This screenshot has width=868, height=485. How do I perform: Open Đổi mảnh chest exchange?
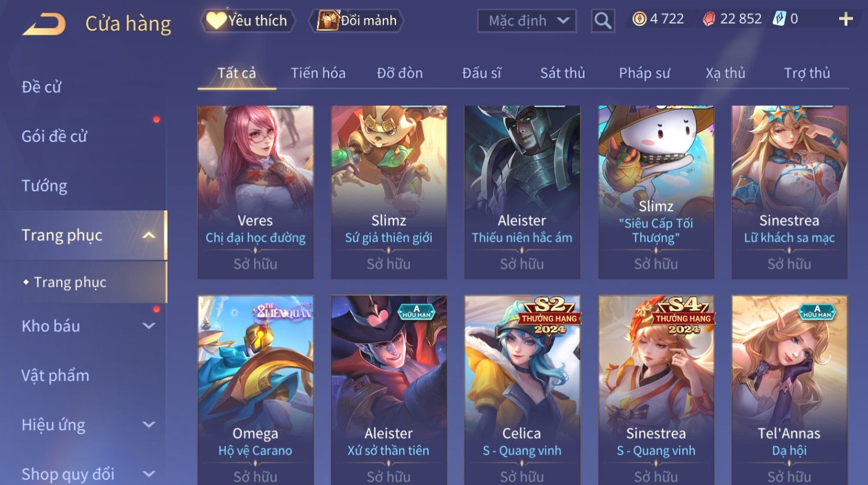pos(357,21)
